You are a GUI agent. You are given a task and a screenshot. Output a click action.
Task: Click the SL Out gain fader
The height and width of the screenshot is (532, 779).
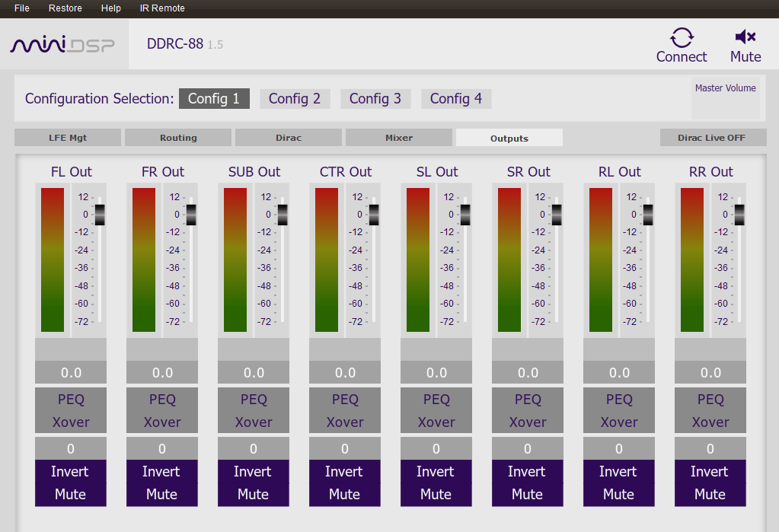pos(465,215)
